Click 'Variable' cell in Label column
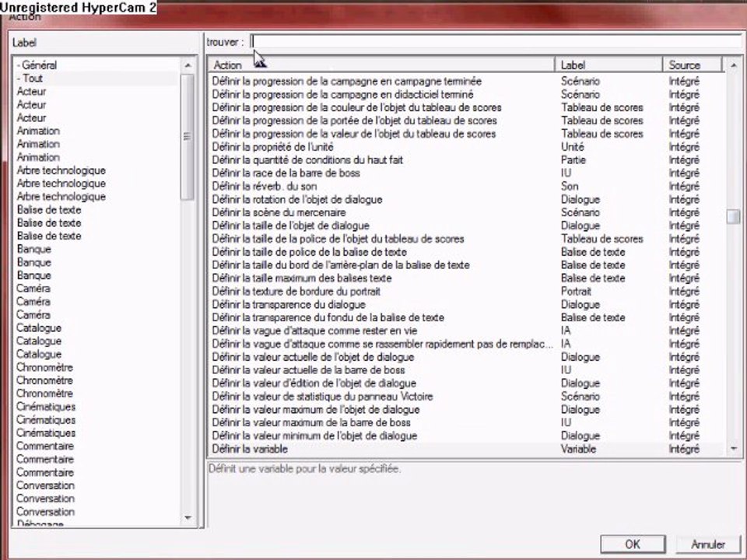Screen dimensions: 747x560 click(x=578, y=449)
